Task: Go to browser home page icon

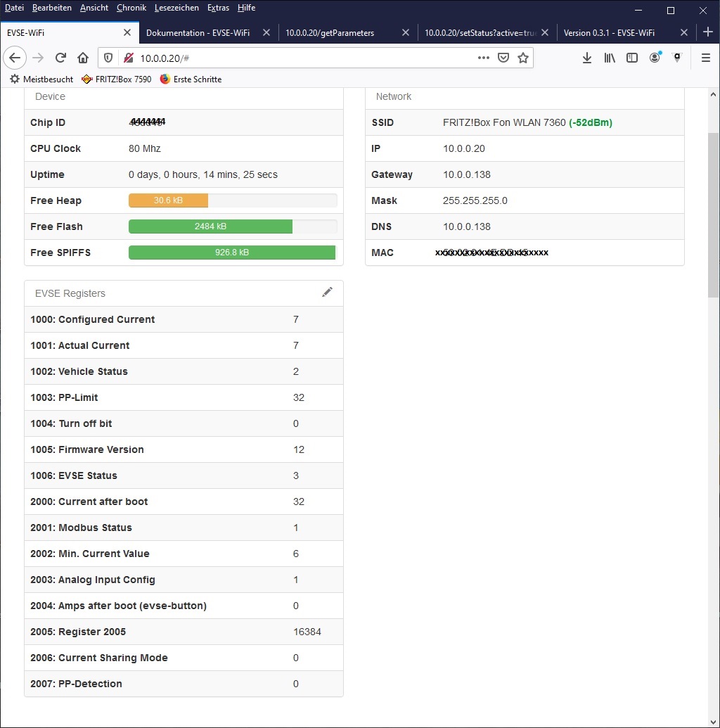Action: click(83, 58)
